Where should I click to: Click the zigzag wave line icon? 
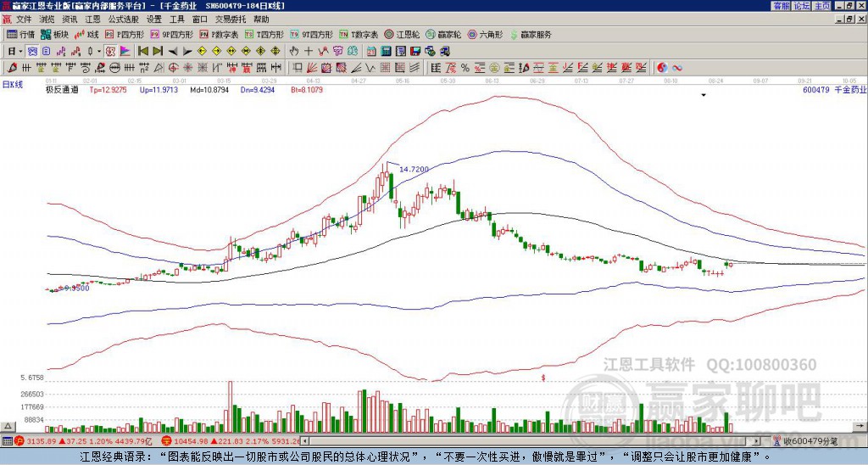[x=370, y=68]
